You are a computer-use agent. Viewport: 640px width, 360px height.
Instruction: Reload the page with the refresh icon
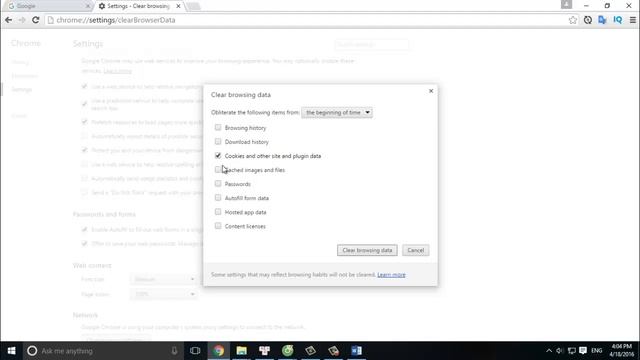coord(36,20)
